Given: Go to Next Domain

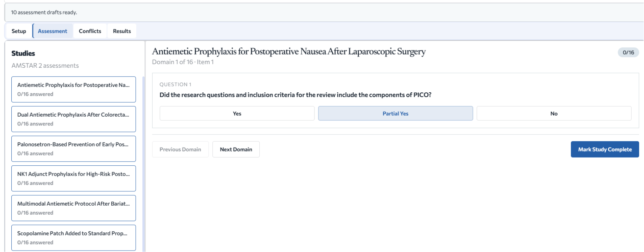Looking at the screenshot, I should click(x=236, y=149).
